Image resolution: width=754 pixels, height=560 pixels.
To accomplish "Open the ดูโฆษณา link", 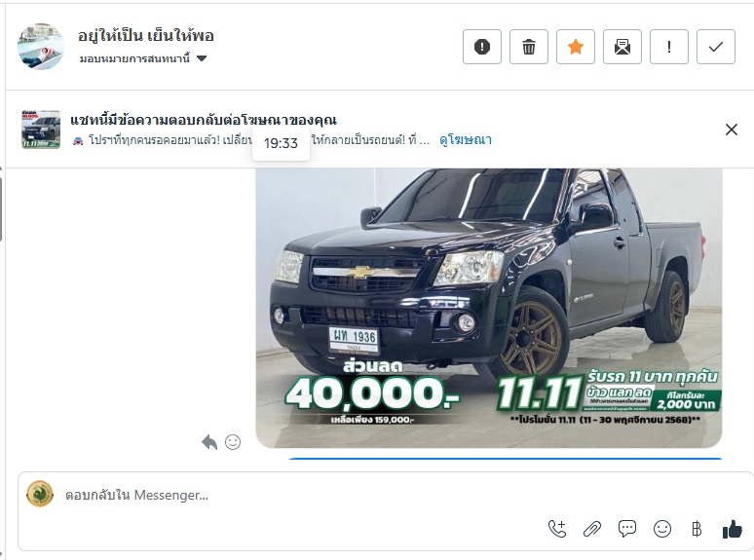I will pos(465,140).
